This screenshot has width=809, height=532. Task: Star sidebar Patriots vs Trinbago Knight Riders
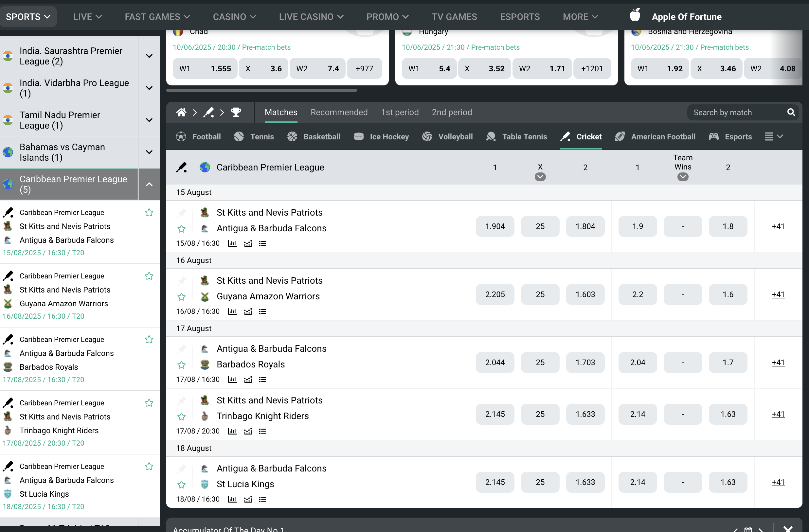149,403
